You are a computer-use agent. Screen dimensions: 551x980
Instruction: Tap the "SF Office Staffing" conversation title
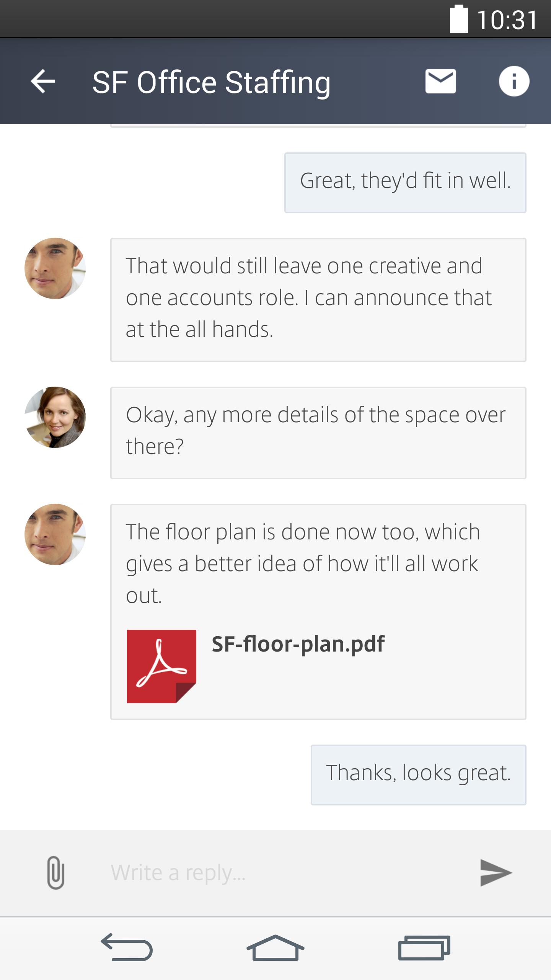[211, 82]
